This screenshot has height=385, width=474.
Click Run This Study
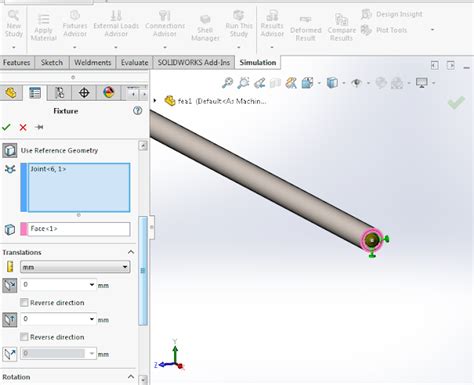tap(239, 23)
